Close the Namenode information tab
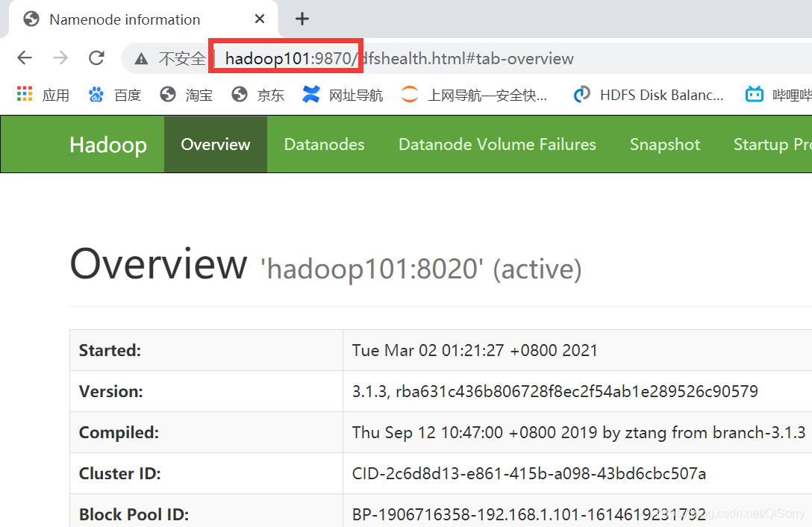 [x=260, y=19]
